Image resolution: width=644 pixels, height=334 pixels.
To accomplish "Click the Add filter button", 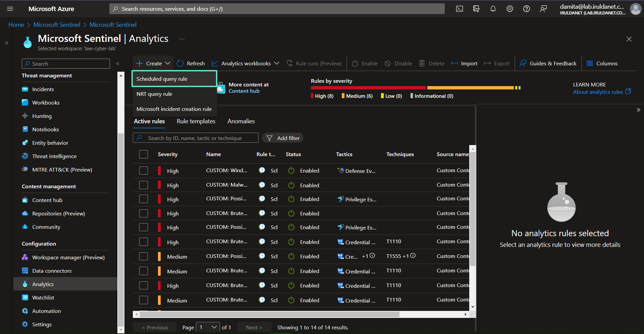I will click(x=283, y=138).
